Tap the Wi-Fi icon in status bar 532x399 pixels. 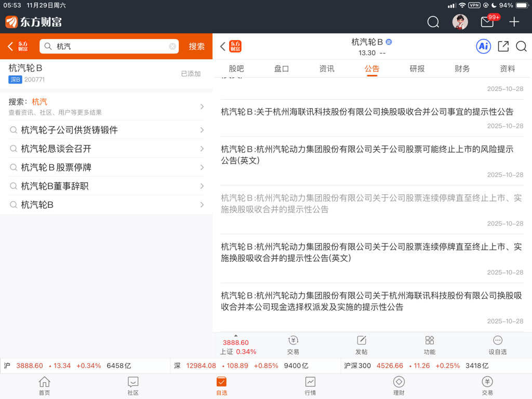(x=462, y=5)
